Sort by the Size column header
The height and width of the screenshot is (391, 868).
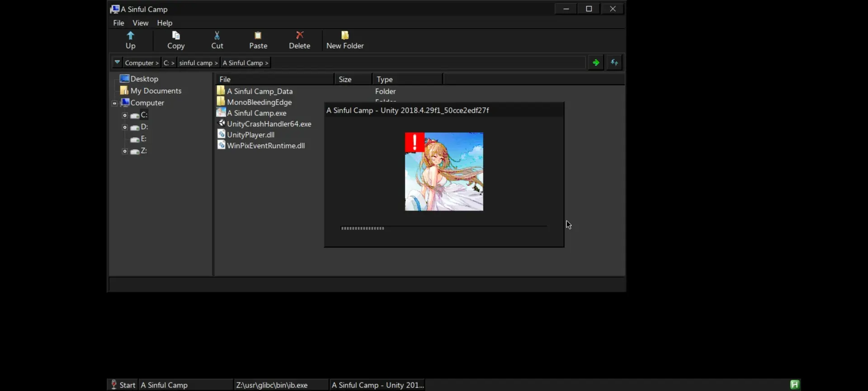(353, 79)
